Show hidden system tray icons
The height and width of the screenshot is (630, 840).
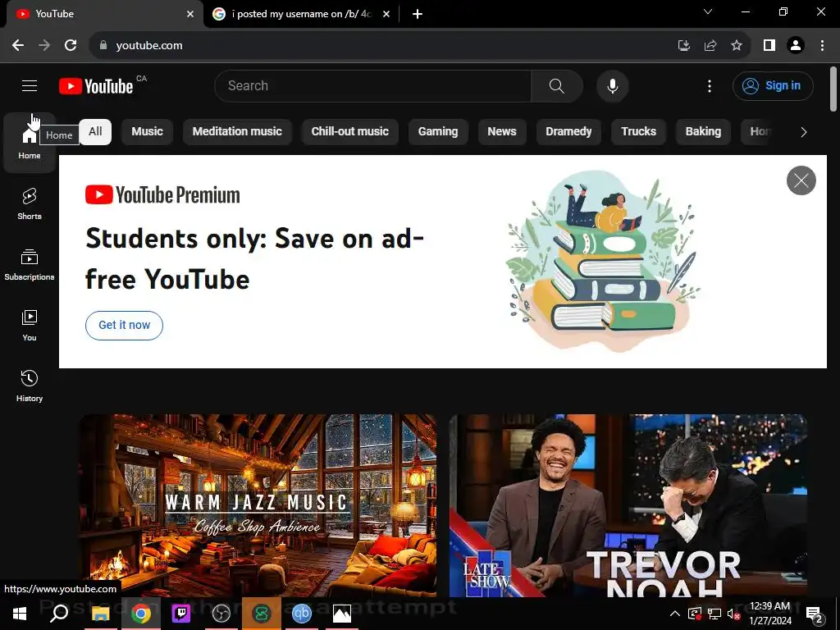(675, 614)
